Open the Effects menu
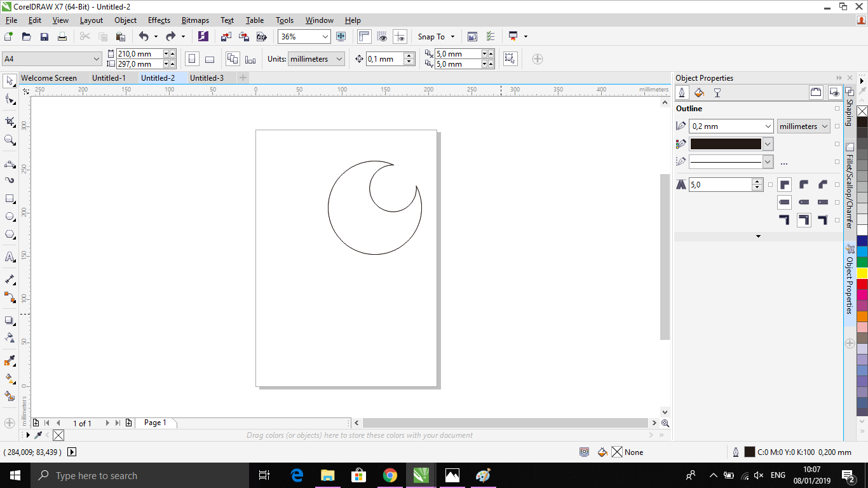Screen dimensions: 868x488 pyautogui.click(x=159, y=20)
